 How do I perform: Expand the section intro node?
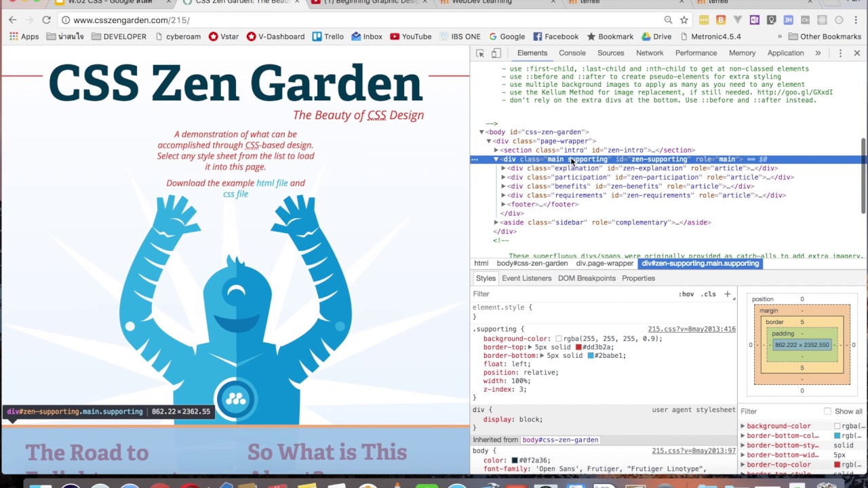[x=496, y=150]
